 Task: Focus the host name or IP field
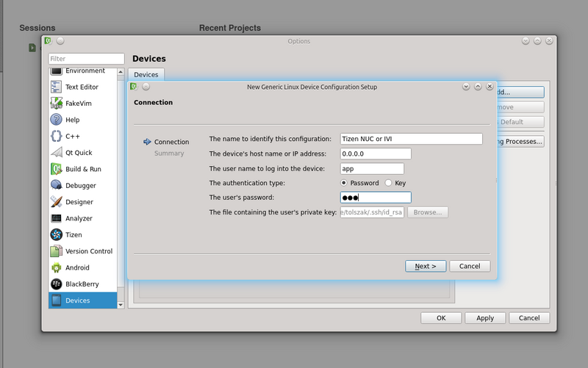click(x=376, y=154)
